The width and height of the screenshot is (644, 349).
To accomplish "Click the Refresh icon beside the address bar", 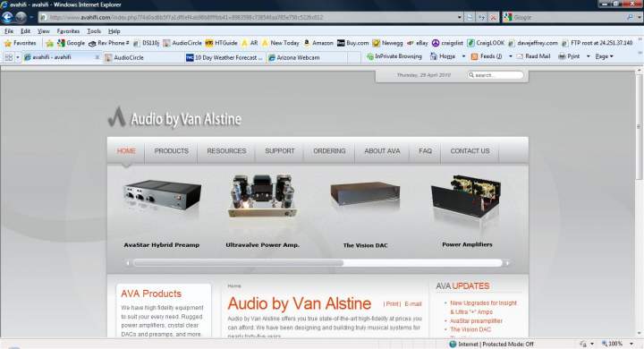I will [x=482, y=17].
